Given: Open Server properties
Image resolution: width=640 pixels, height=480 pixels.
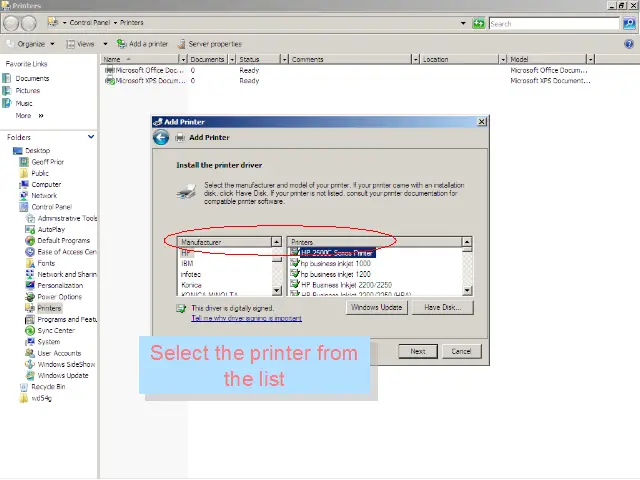Looking at the screenshot, I should (210, 44).
